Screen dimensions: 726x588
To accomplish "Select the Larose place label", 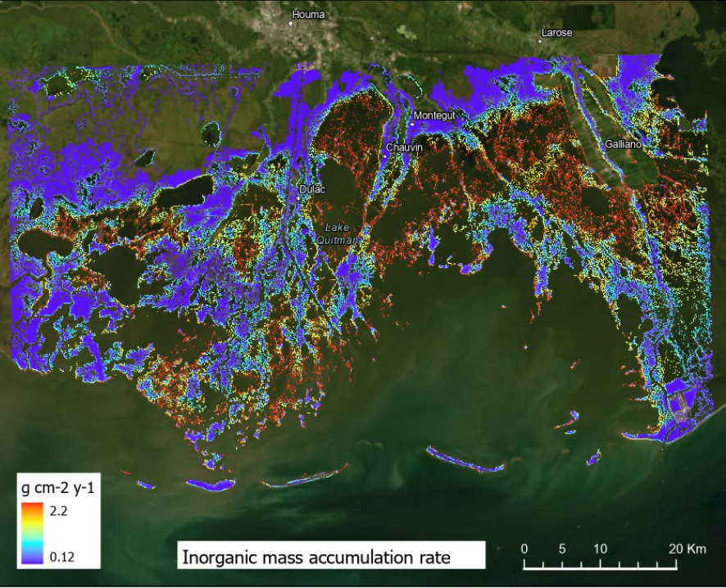I will (x=556, y=33).
